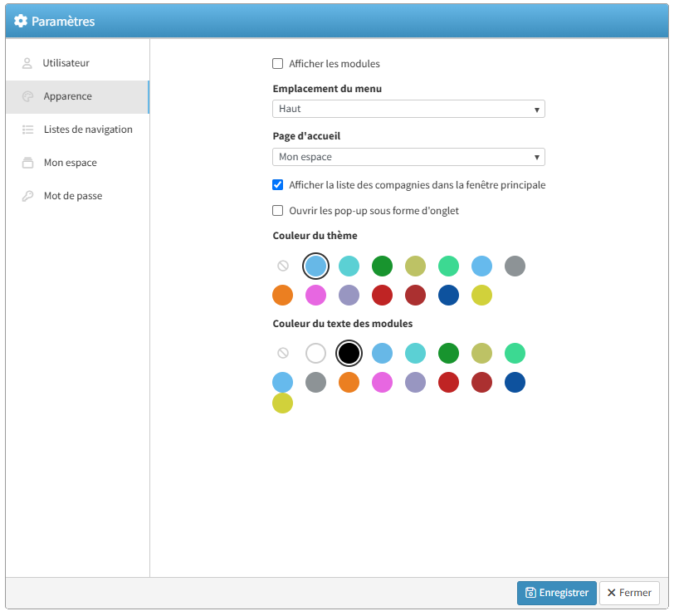Image resolution: width=674 pixels, height=616 pixels.
Task: Choose mint green module text color
Action: tap(515, 354)
